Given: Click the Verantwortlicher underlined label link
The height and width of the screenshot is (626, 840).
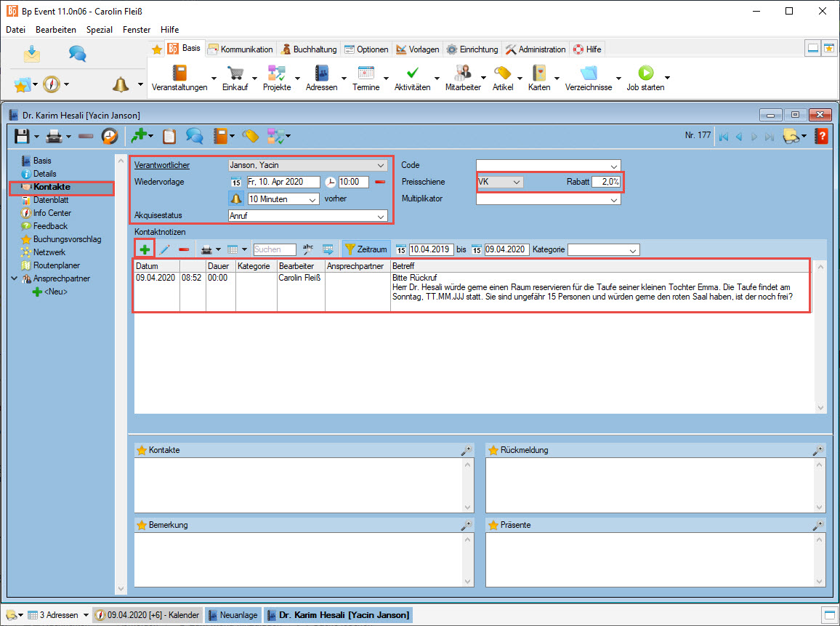Looking at the screenshot, I should (x=162, y=165).
